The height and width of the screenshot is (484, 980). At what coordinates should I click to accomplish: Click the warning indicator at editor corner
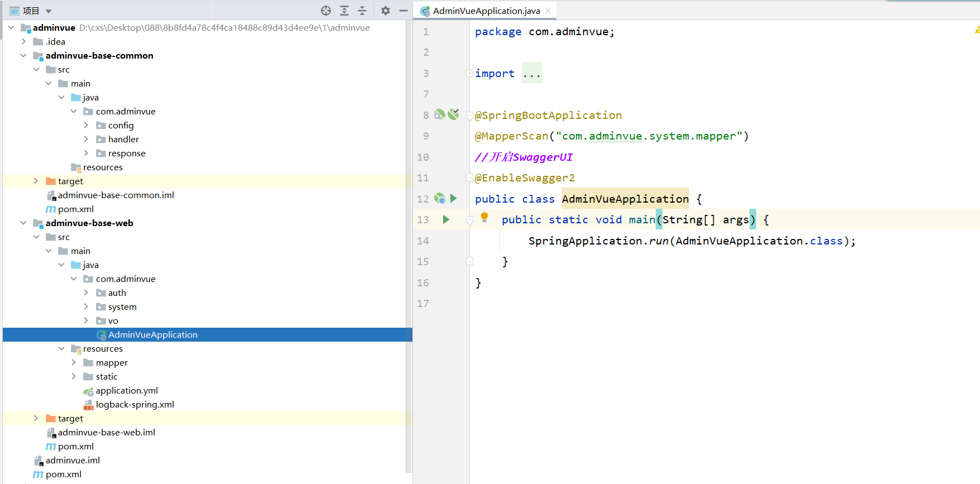click(x=977, y=30)
